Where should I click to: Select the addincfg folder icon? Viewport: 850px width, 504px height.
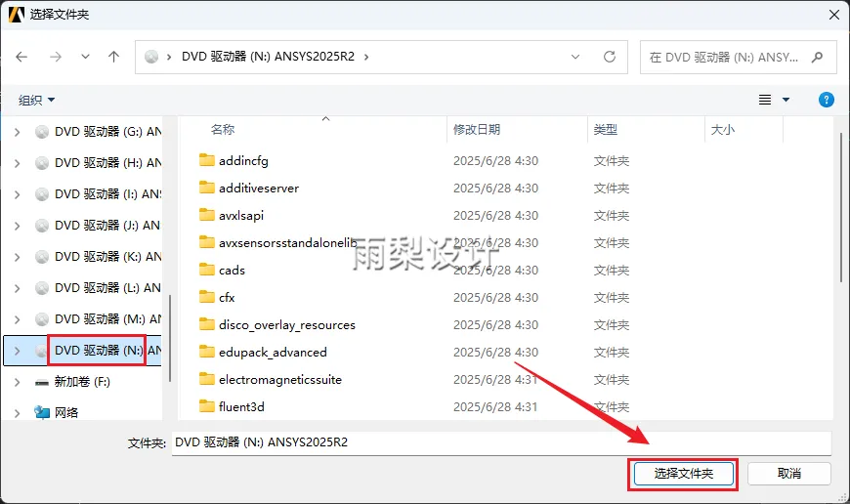tap(206, 160)
